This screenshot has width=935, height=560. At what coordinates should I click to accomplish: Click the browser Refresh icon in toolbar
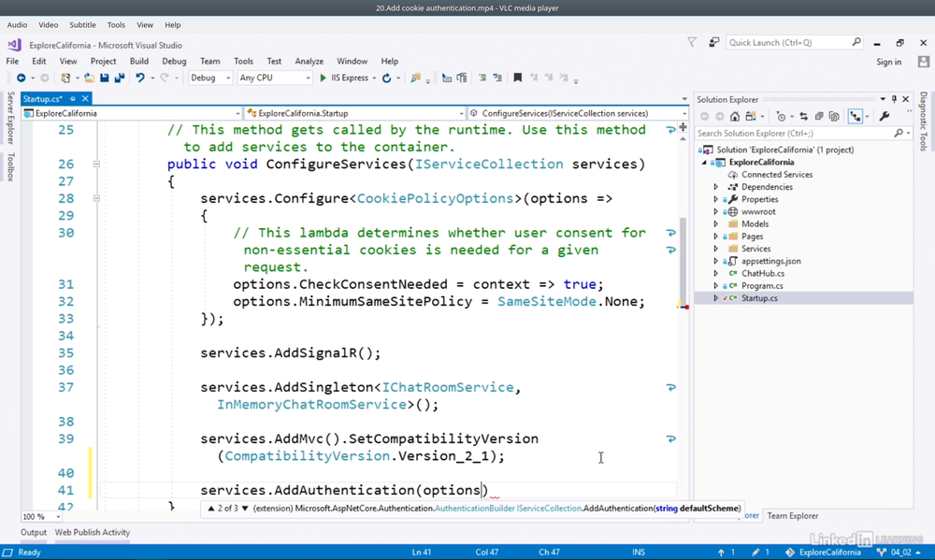386,79
